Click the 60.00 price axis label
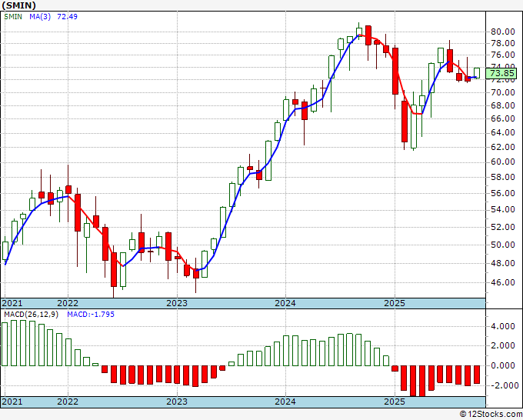Viewport: 523px width, 420px height. pyautogui.click(x=503, y=162)
